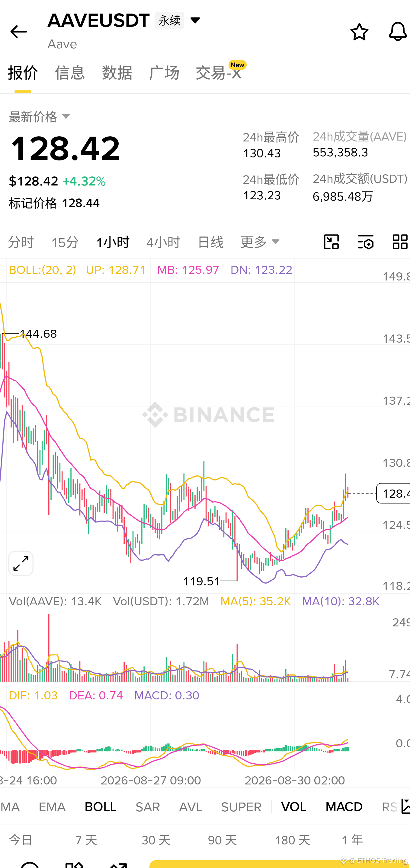
Task: Select the 分时 timeframe
Action: click(21, 242)
